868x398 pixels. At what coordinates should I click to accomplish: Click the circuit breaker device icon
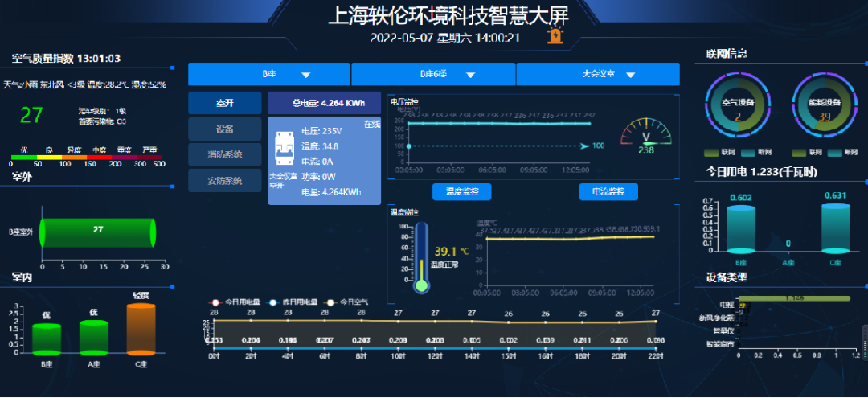pos(284,150)
